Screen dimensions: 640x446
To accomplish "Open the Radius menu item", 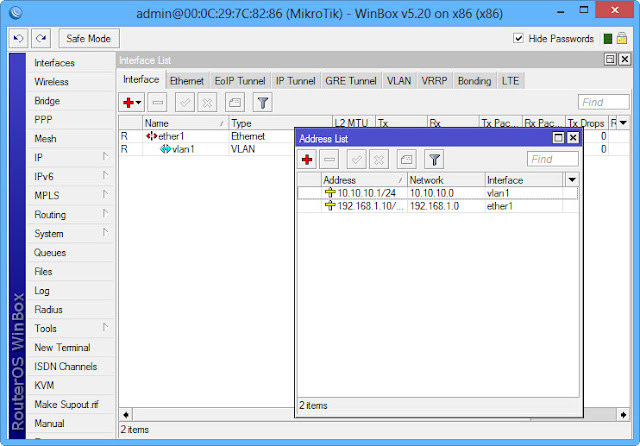I will pyautogui.click(x=70, y=309).
